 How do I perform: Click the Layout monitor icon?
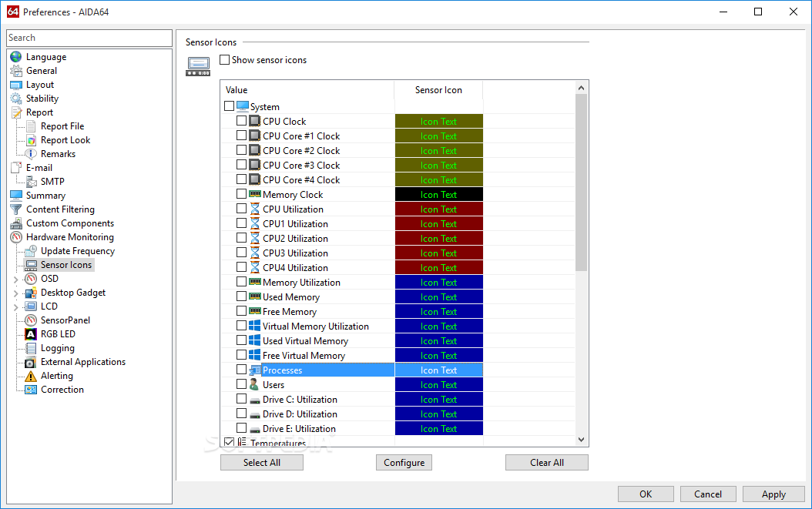(16, 85)
